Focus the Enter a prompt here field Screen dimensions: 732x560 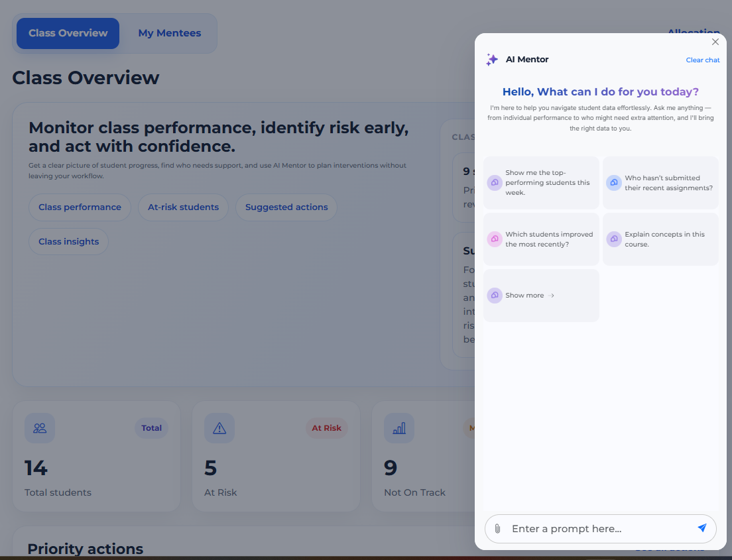600,529
